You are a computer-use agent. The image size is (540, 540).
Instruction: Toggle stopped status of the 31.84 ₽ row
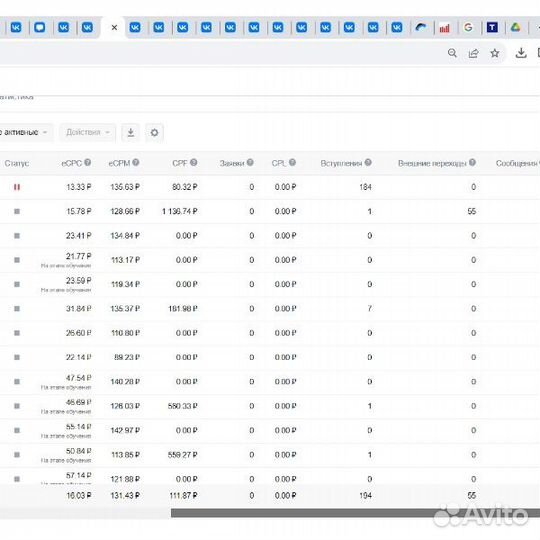tap(17, 309)
